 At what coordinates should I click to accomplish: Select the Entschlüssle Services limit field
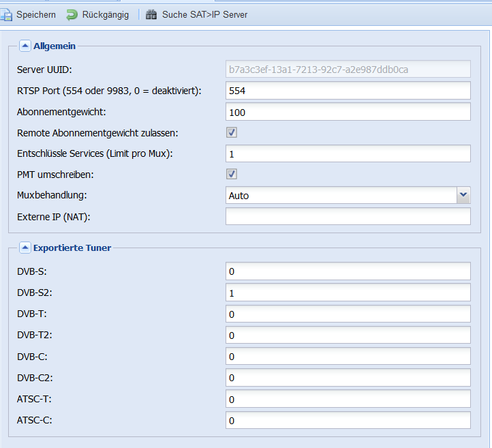tap(348, 153)
